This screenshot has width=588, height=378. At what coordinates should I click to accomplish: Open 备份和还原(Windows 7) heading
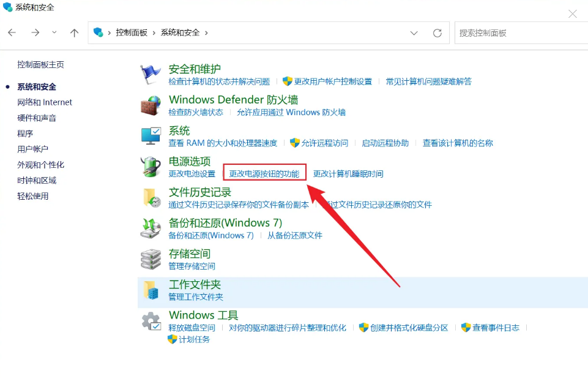tap(225, 223)
